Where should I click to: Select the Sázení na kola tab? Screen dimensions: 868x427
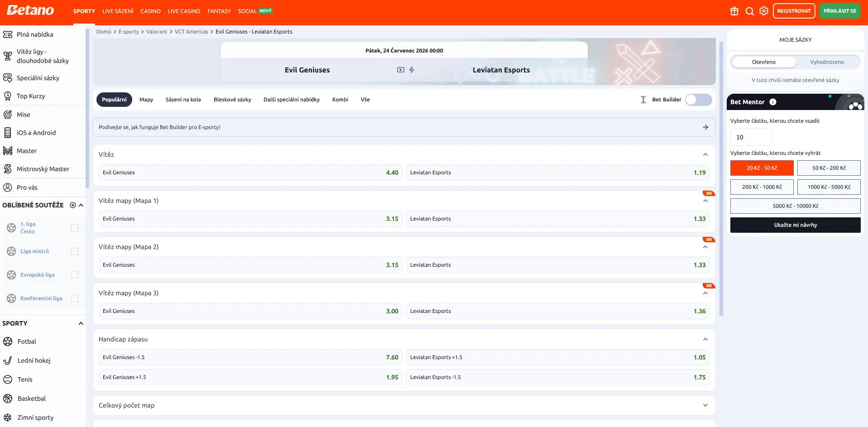[183, 100]
